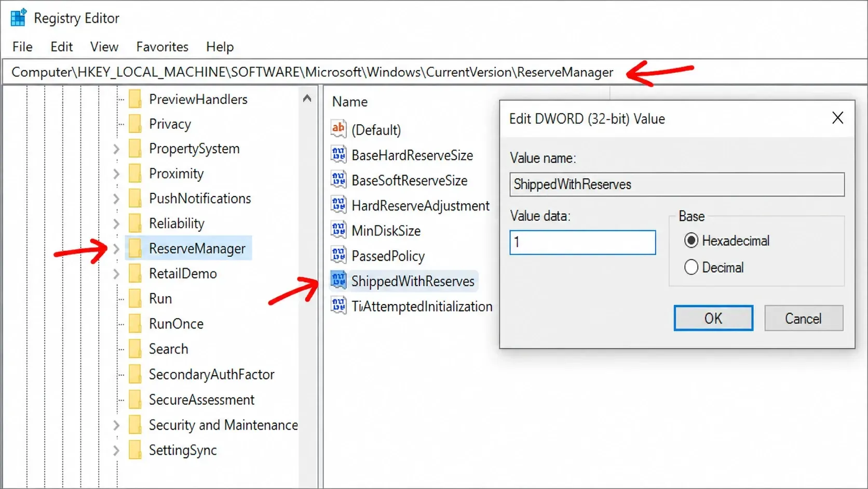Image resolution: width=868 pixels, height=489 pixels.
Task: Expand the SettingSync tree node
Action: click(x=116, y=451)
